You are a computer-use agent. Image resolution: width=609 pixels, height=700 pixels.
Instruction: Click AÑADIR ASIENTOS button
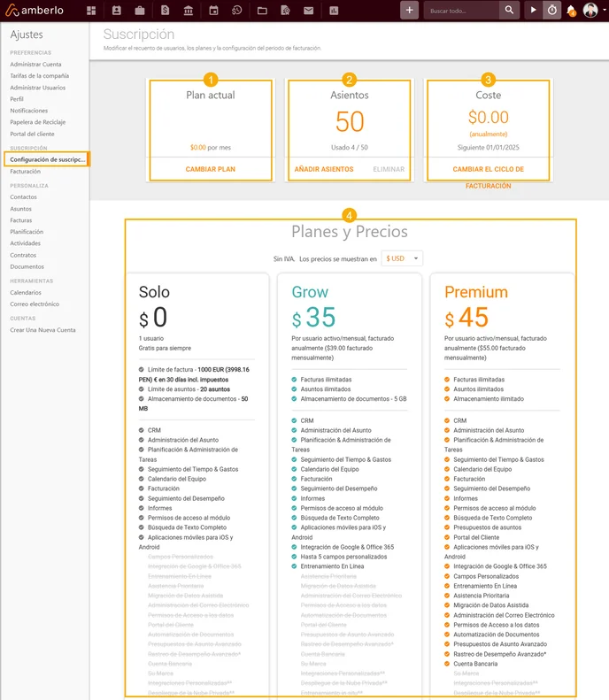tap(324, 169)
